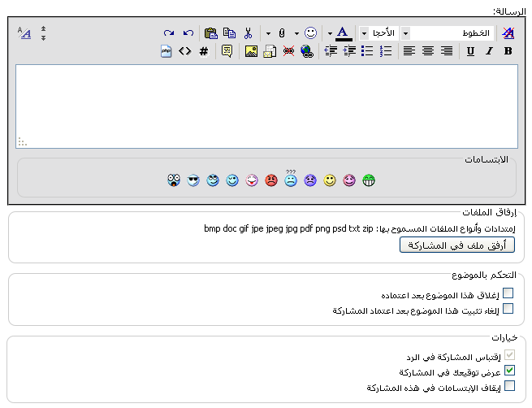Image resolution: width=532 pixels, height=408 pixels.
Task: Paste from the clipboard
Action: (210, 33)
